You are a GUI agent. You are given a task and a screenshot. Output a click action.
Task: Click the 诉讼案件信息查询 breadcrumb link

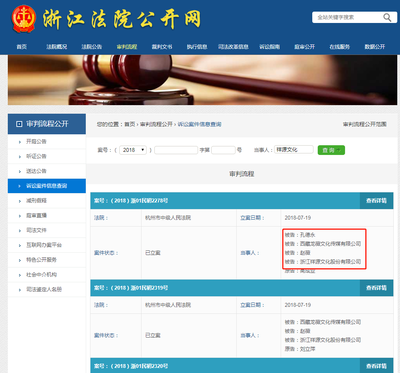[x=199, y=124]
